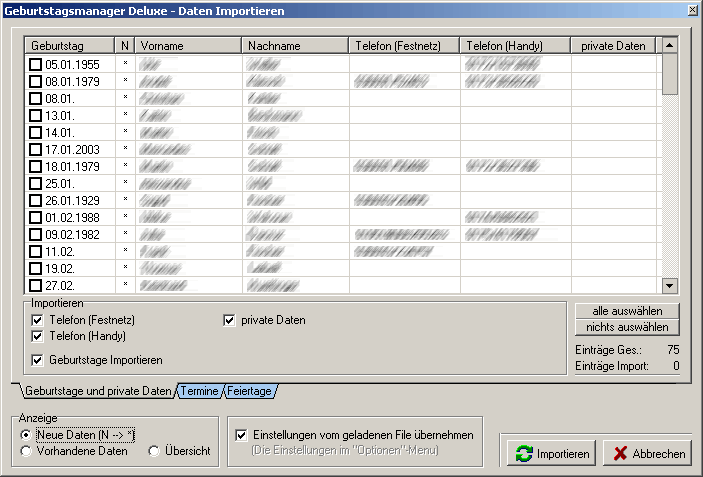Switch to the Termine tab
Screen dimensions: 703x477
coord(198,391)
